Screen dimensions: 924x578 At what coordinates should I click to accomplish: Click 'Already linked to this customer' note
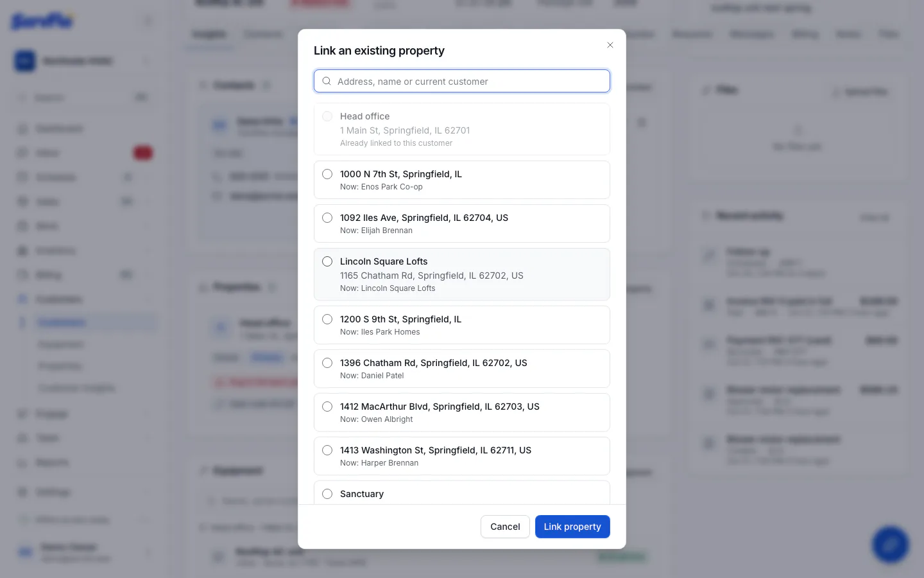[x=396, y=143]
